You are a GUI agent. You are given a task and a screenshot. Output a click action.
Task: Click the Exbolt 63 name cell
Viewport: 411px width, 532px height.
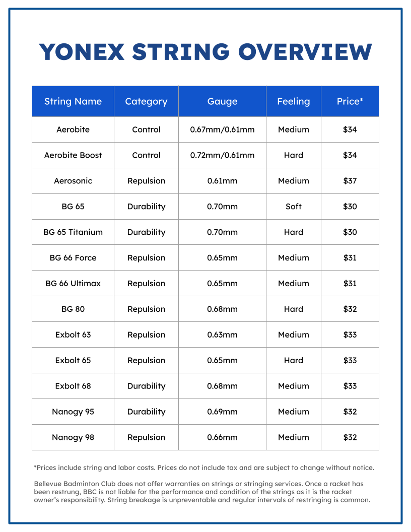coord(73,335)
